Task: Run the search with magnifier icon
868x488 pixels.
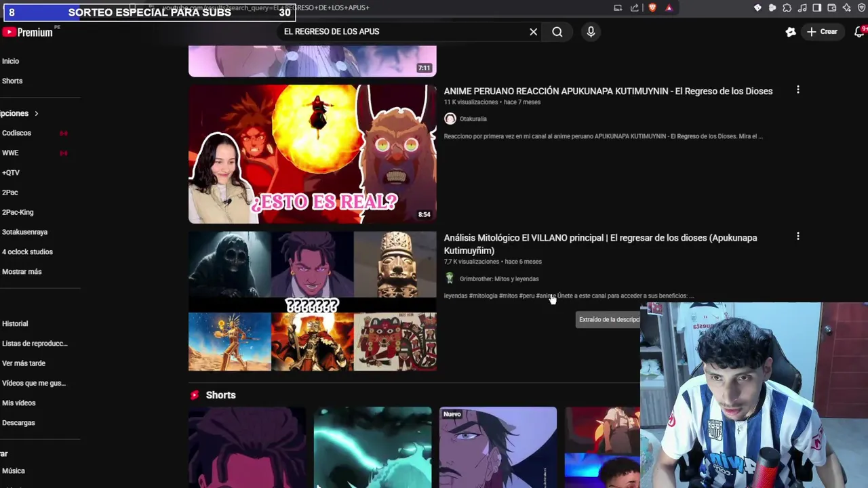Action: coord(557,32)
